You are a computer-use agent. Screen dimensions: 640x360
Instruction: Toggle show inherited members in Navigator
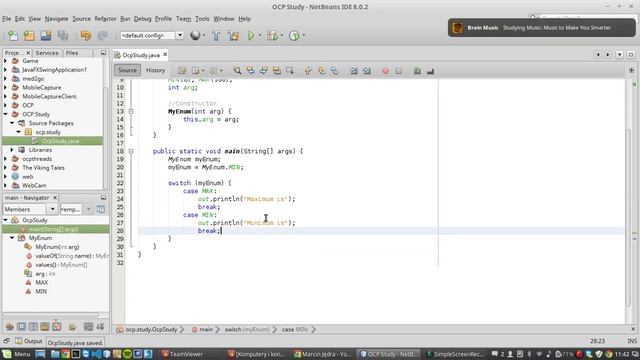(x=10, y=327)
